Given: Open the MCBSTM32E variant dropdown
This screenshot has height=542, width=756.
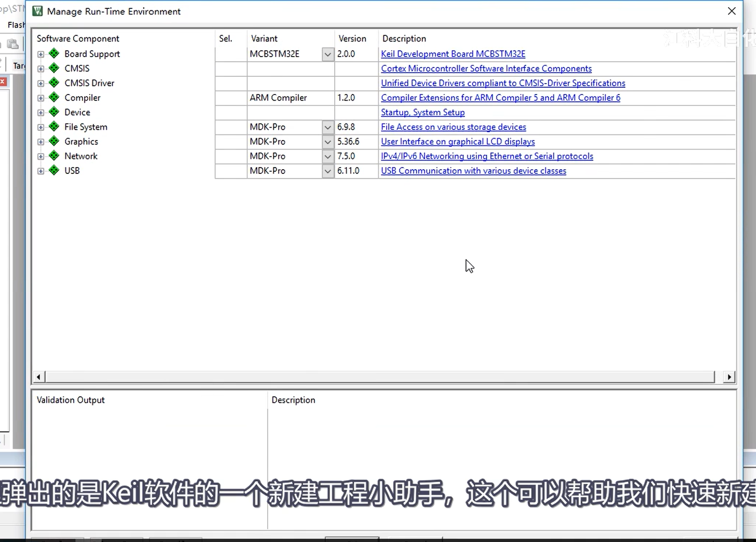Looking at the screenshot, I should (x=328, y=54).
